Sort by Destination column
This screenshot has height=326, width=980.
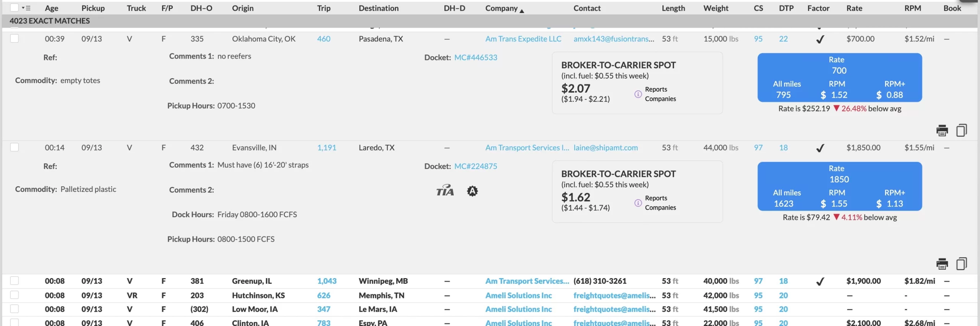(379, 8)
